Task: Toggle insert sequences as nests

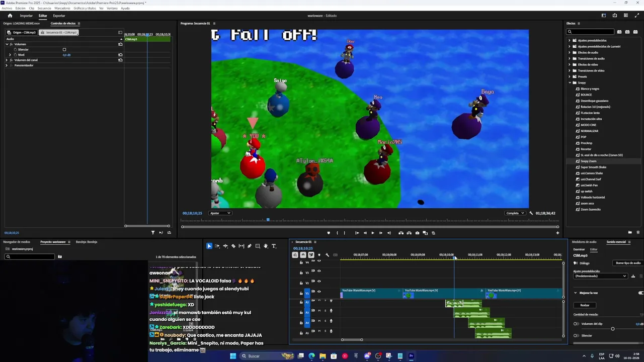Action: (x=295, y=255)
